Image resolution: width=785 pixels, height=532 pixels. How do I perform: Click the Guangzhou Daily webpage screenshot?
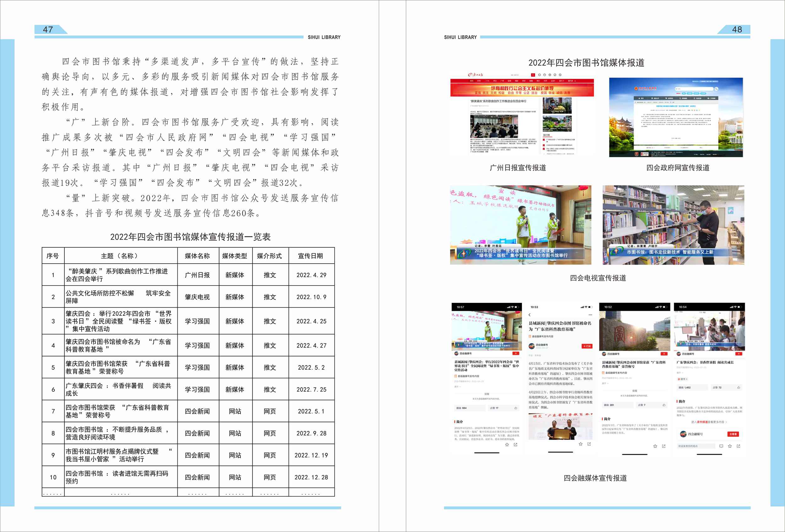pyautogui.click(x=522, y=113)
